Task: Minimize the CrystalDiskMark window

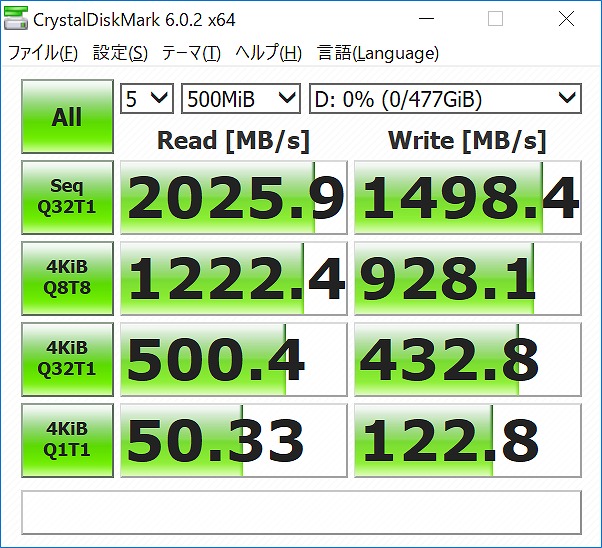Action: tap(426, 19)
